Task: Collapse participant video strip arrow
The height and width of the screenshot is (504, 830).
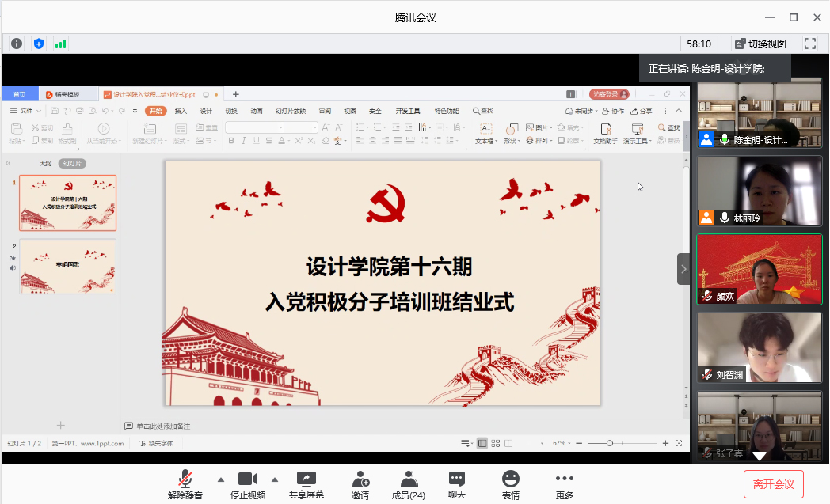Action: 683,269
